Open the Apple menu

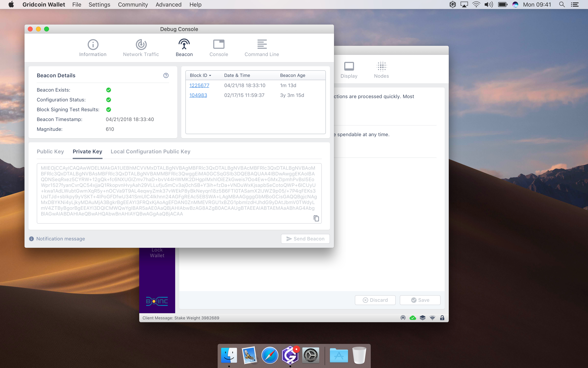click(x=11, y=5)
